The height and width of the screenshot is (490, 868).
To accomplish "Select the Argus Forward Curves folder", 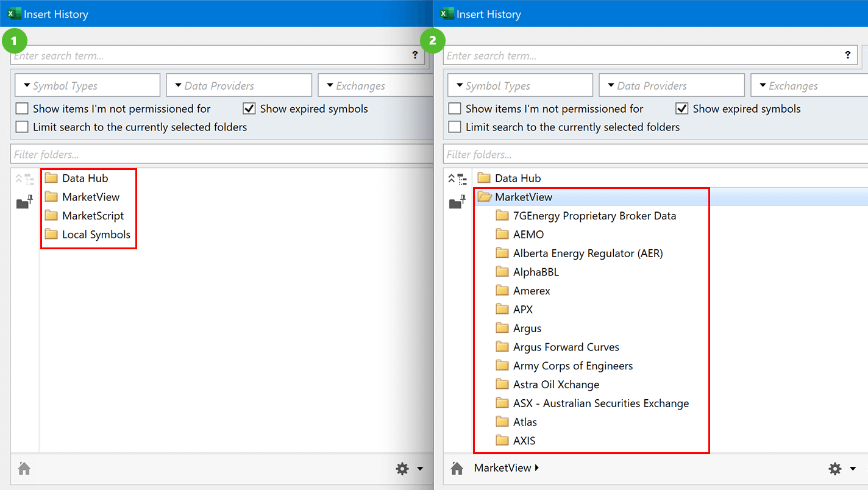I will pos(558,347).
